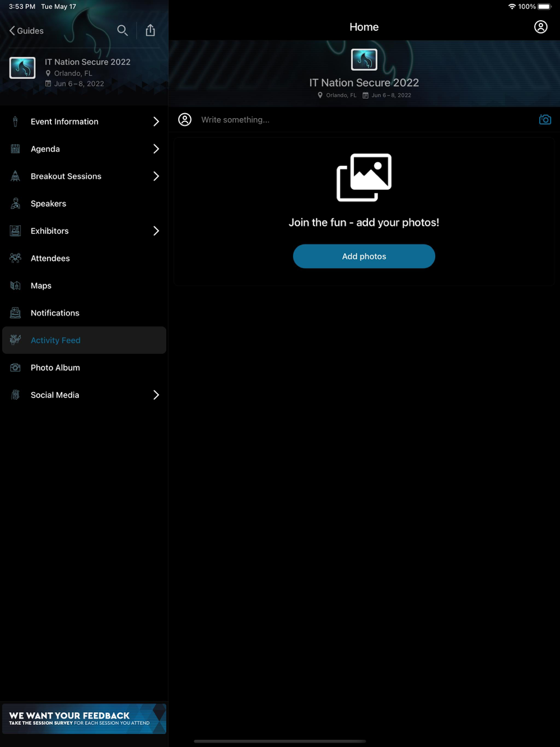Expand the Social Media chevron
Image resolution: width=560 pixels, height=747 pixels.
coord(156,395)
